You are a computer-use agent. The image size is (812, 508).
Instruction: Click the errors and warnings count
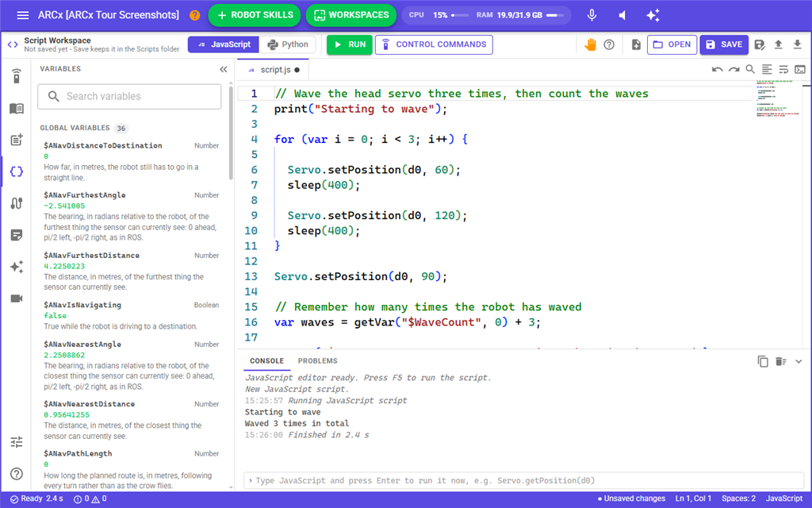pyautogui.click(x=90, y=498)
